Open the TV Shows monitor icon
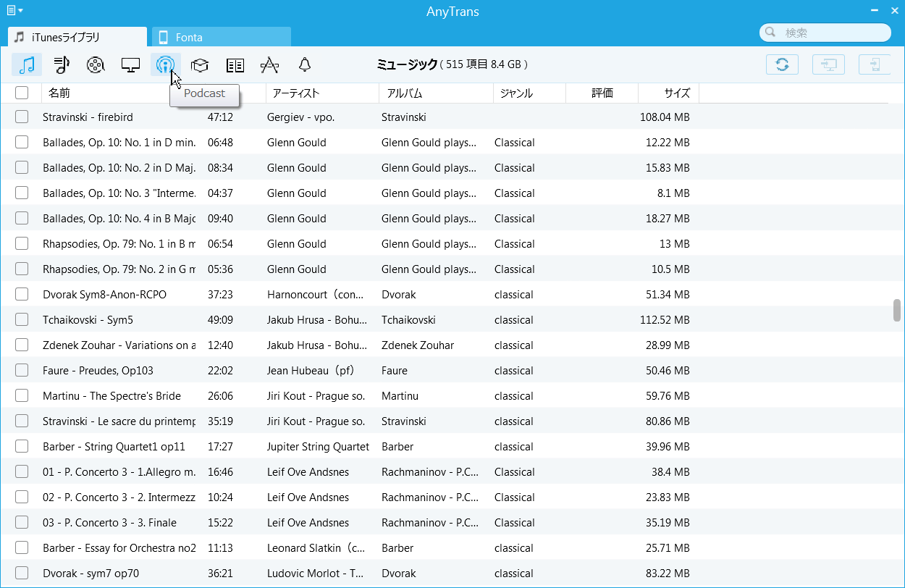 click(130, 65)
